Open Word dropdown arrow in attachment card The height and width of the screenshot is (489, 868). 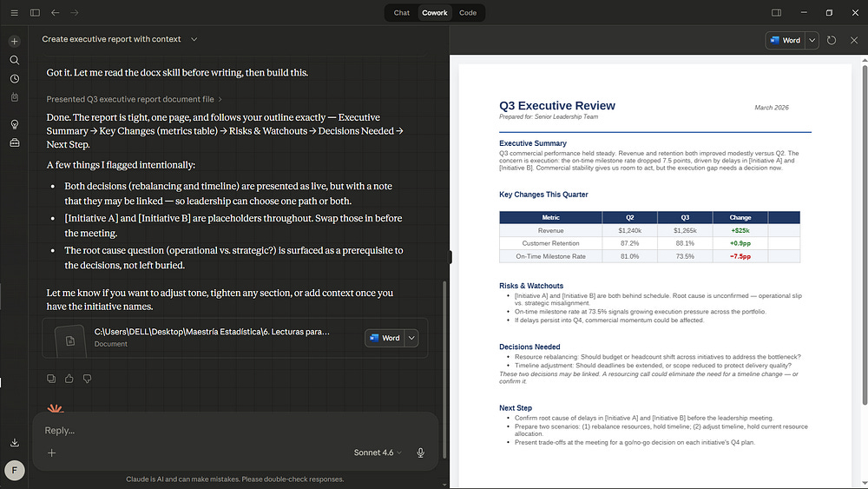(411, 339)
